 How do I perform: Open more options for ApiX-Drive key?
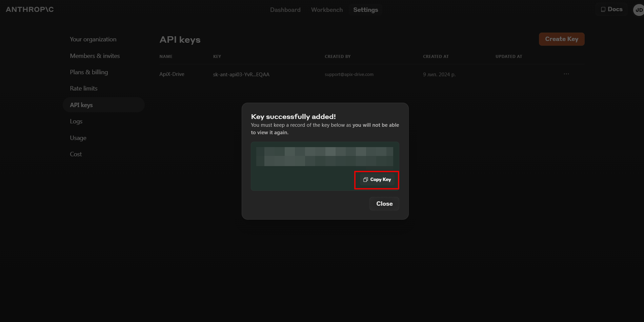click(x=566, y=74)
